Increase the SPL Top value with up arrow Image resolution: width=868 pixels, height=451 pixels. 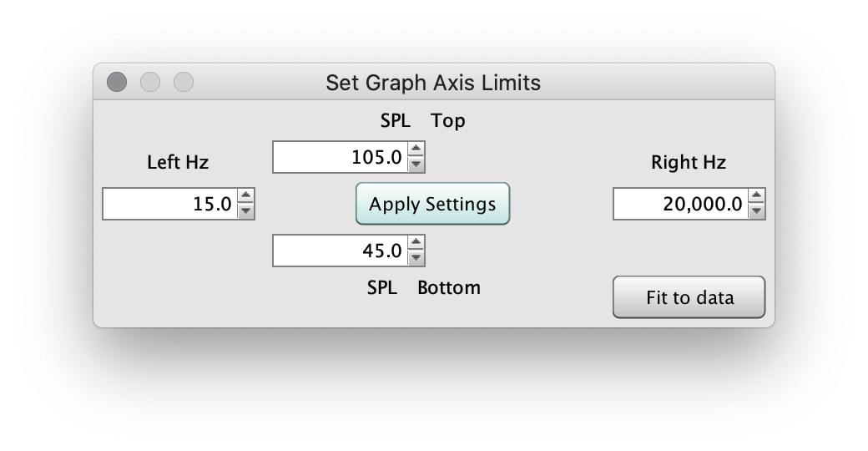click(x=416, y=149)
